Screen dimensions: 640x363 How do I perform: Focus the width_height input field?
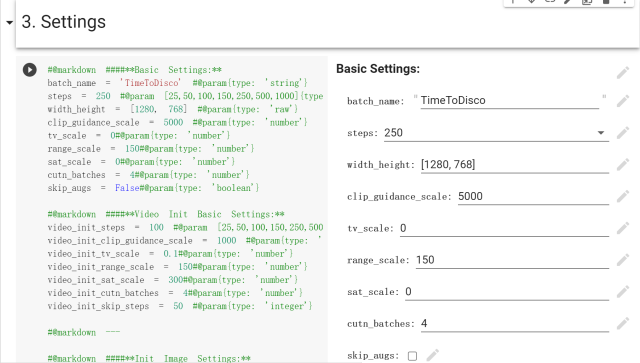(515, 165)
